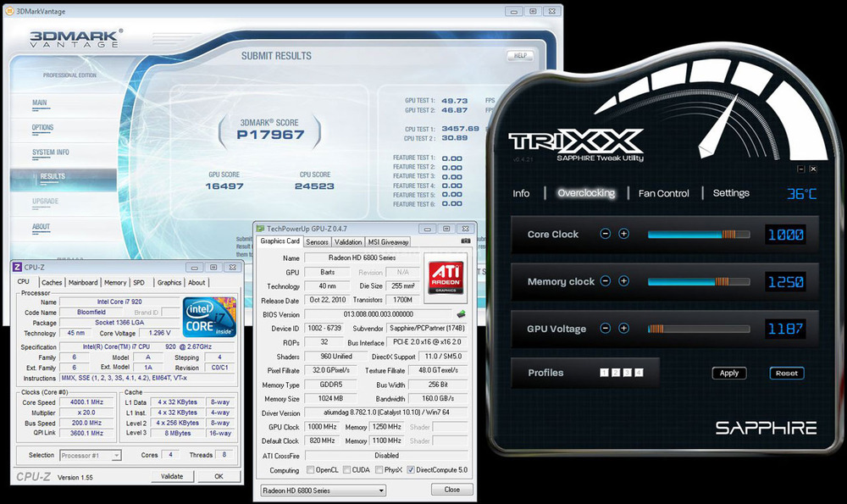Select TRIXX profile slot 1

[605, 373]
